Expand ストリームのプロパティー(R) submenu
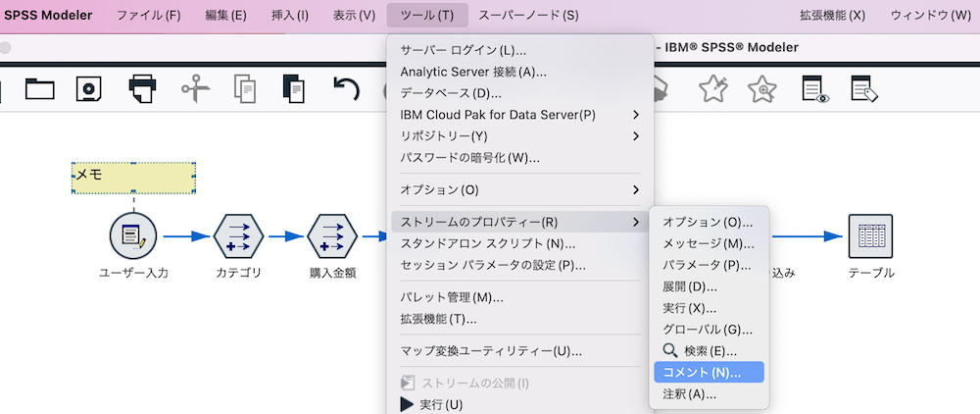Viewport: 980px width, 414px height. point(520,222)
